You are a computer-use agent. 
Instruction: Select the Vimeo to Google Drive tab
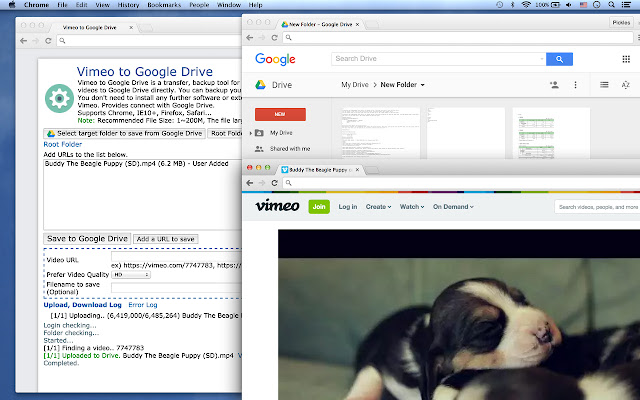[89, 28]
